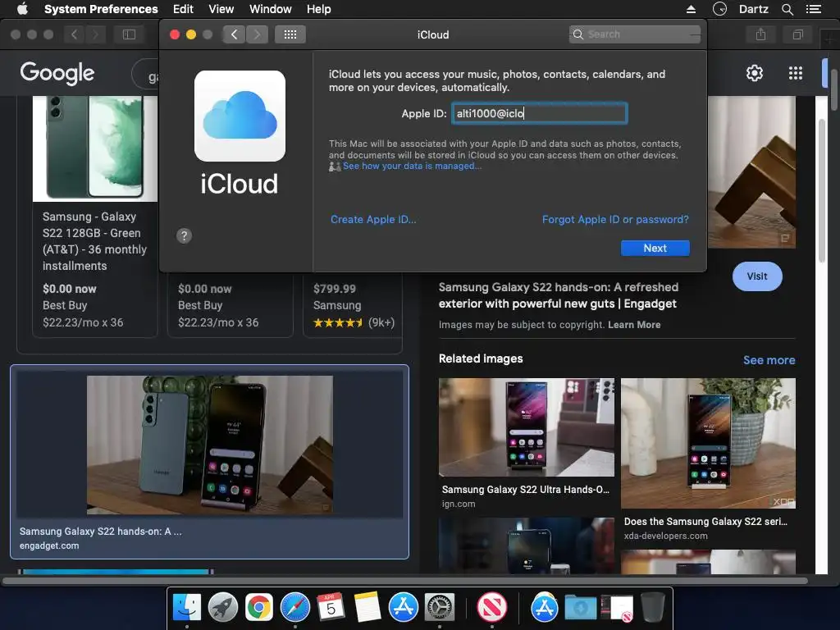
Task: Click the Visit button
Action: (x=757, y=276)
